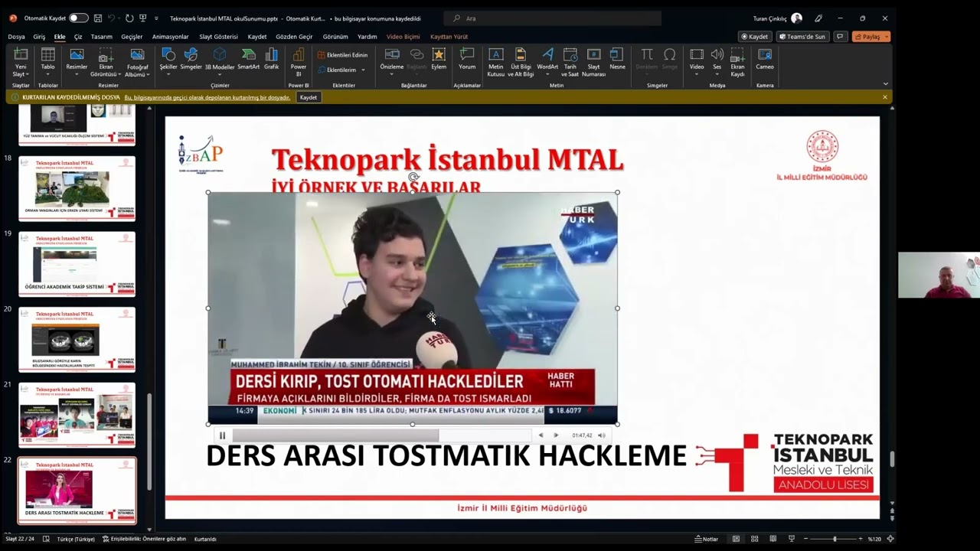Image resolution: width=980 pixels, height=551 pixels.
Task: Click the Power BI button
Action: click(x=299, y=60)
